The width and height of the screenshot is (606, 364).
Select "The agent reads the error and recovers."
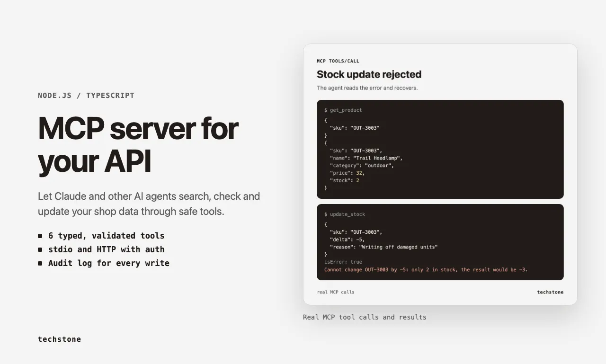[x=367, y=88]
